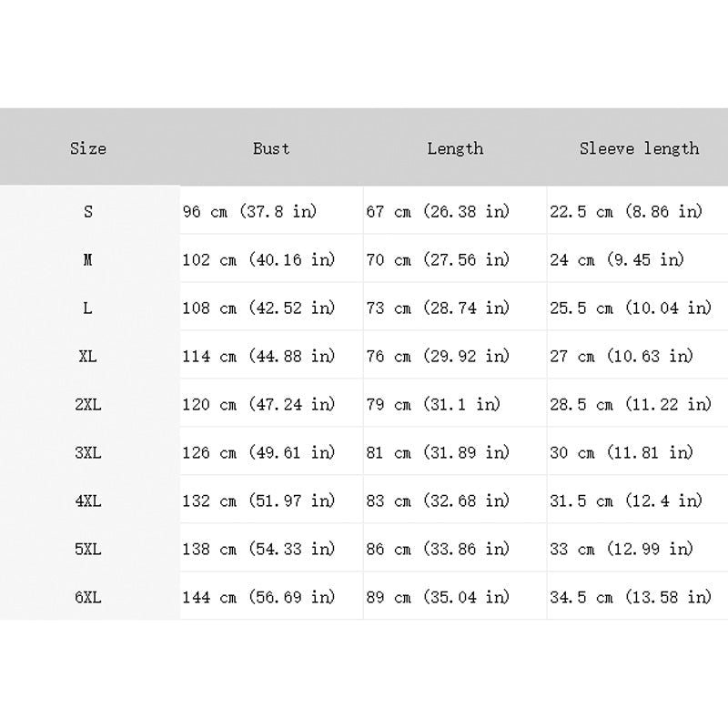Click the Sleeve length column header
The width and height of the screenshot is (728, 728).
[639, 148]
